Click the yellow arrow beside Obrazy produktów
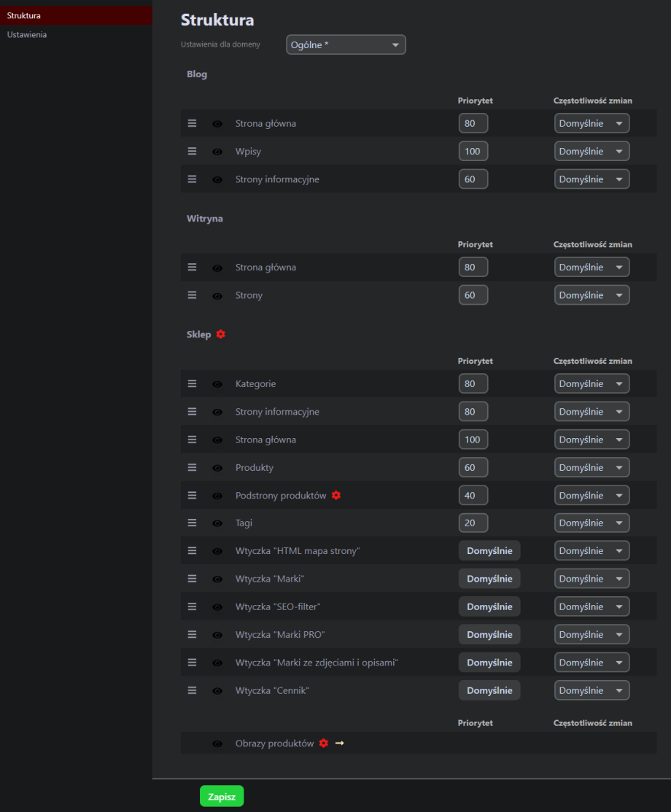 click(339, 743)
